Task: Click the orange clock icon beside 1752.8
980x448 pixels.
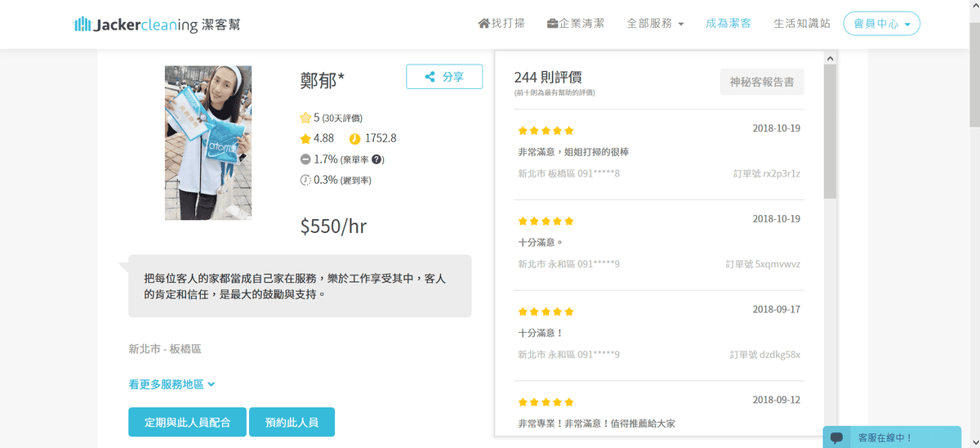Action: click(x=354, y=138)
